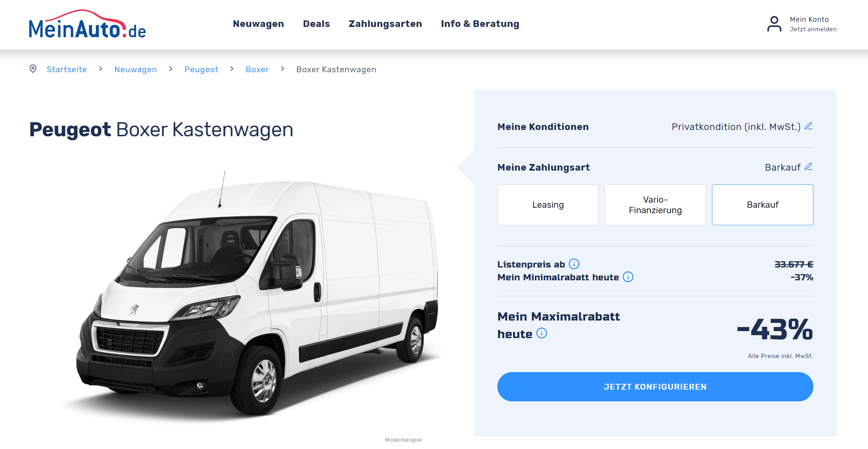Go to Boxer breadcrumb link

pos(257,69)
